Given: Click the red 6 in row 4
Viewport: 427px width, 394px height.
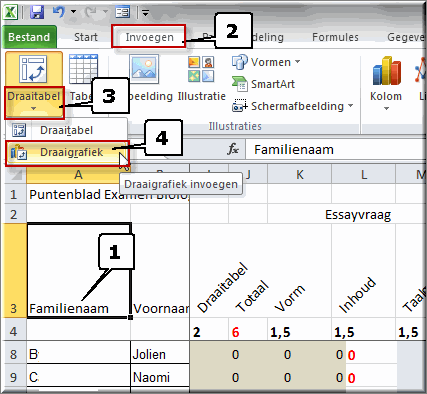Looking at the screenshot, I should 235,332.
